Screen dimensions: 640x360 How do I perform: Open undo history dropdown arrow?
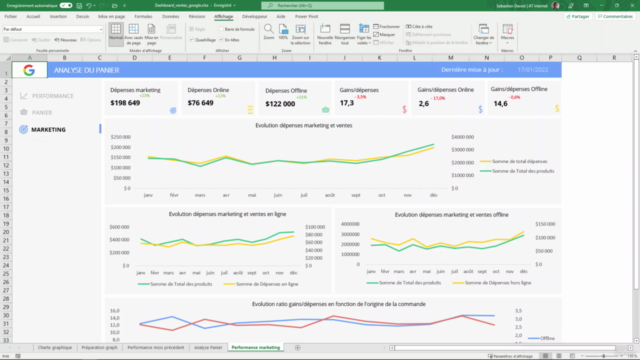click(95, 6)
